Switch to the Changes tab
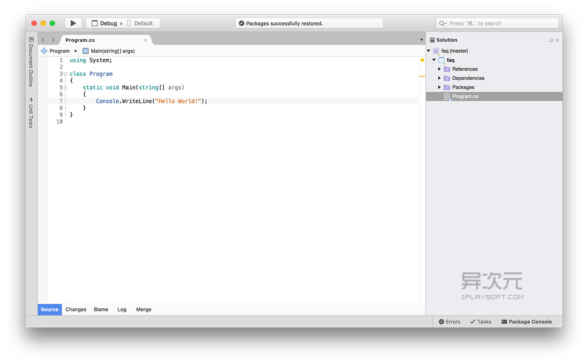The image size is (588, 364). 76,309
